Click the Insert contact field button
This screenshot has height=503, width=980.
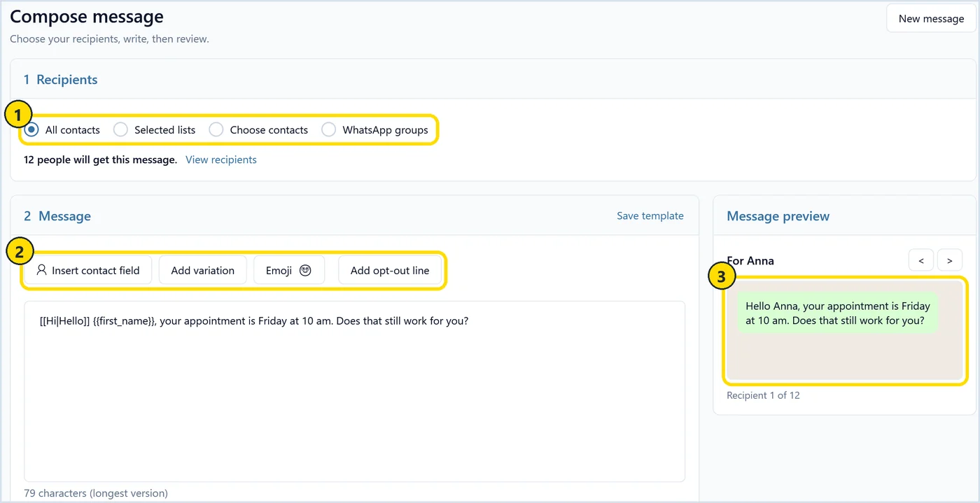[88, 270]
